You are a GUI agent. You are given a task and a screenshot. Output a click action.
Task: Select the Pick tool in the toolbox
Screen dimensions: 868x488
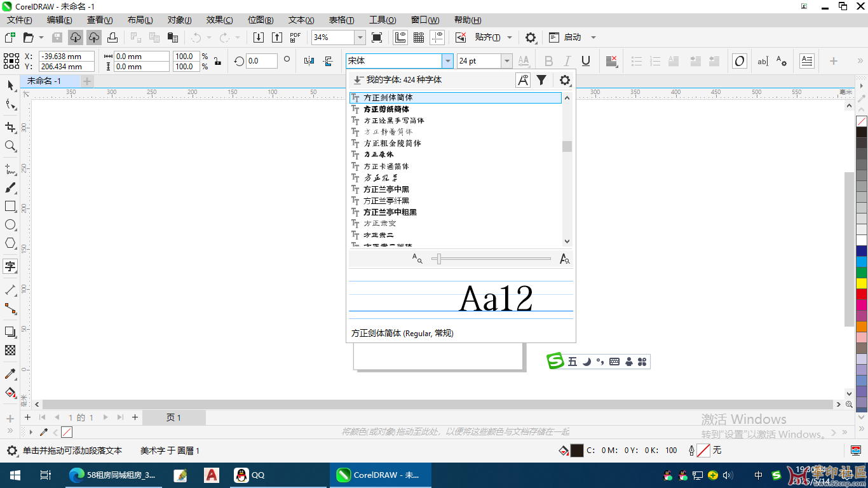pos(10,85)
